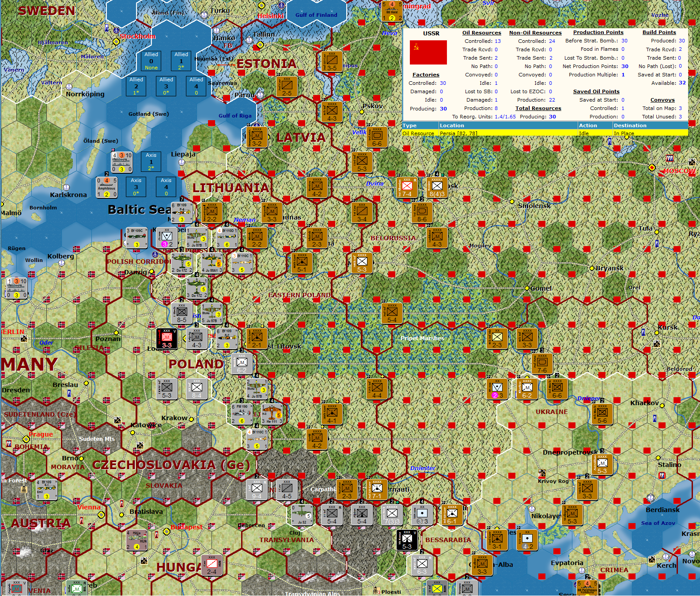Click the Production Points heading
This screenshot has height=596, width=700.
click(598, 32)
